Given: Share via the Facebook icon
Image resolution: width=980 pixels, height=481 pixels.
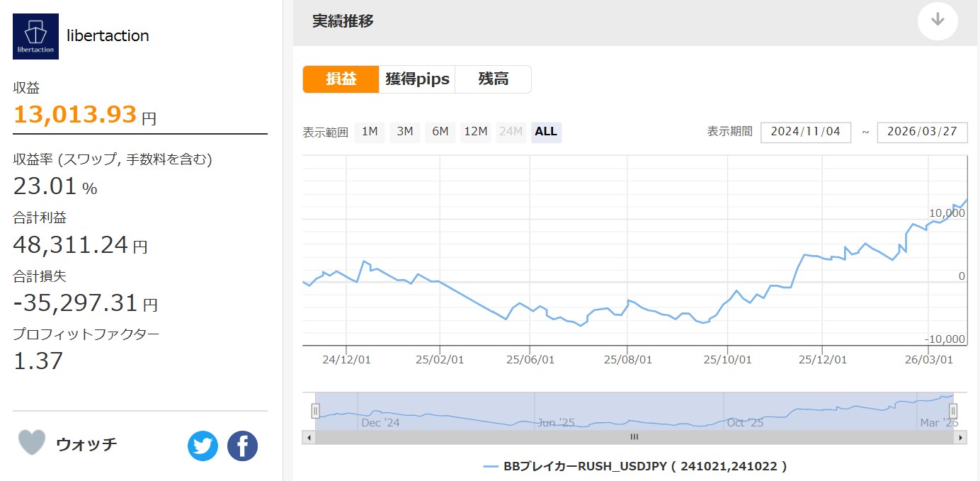Looking at the screenshot, I should pos(242,446).
